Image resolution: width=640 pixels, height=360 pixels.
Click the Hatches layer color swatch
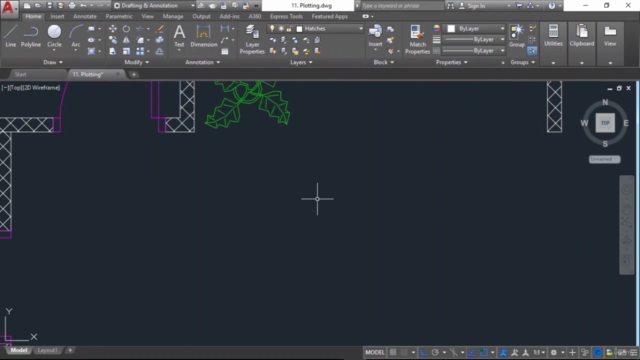point(299,29)
